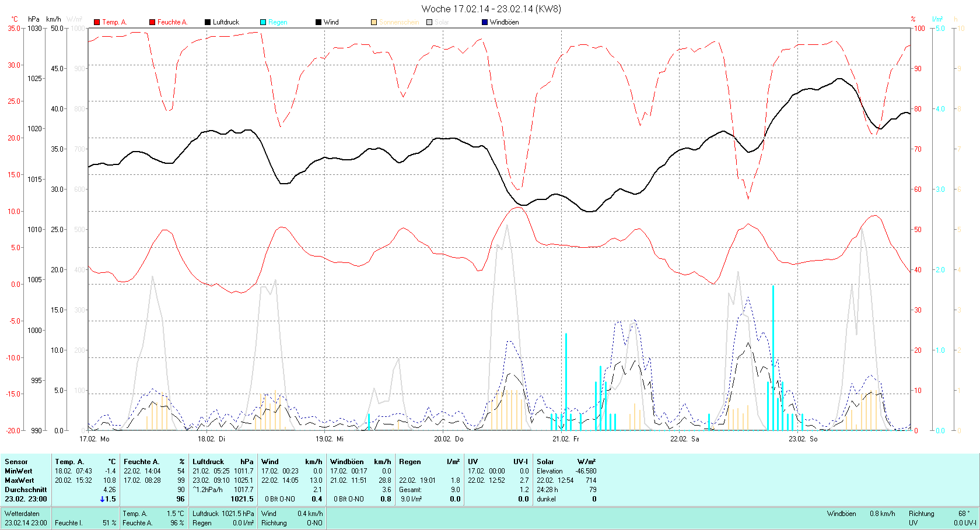Click the black Wind legend swatch
Image resolution: width=980 pixels, height=530 pixels.
point(318,22)
